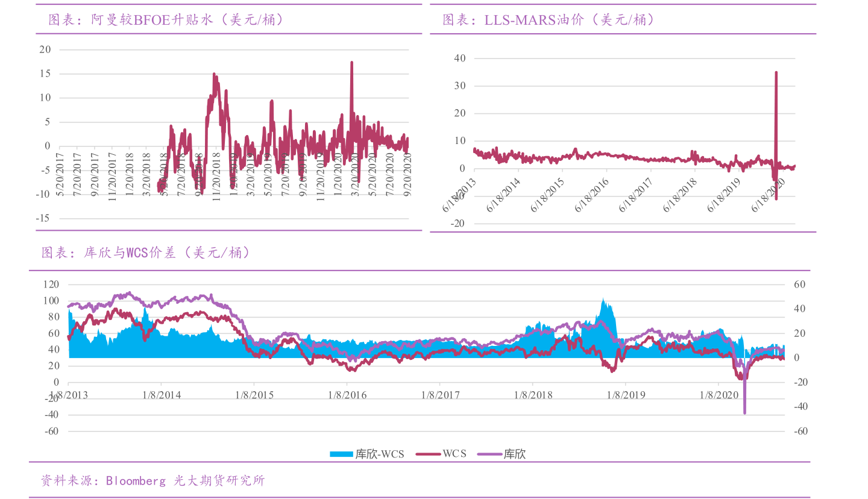Click -20 on the LLS-MARS chart y-axis
868x499 pixels.
(x=459, y=223)
